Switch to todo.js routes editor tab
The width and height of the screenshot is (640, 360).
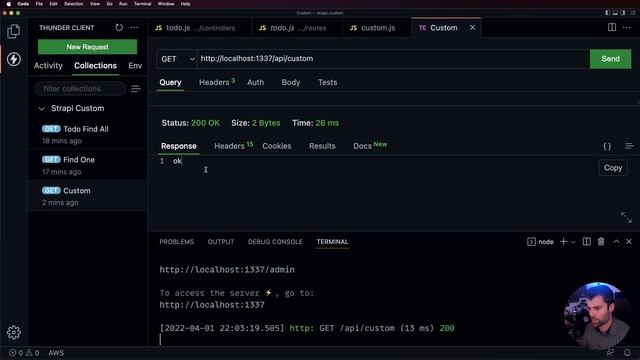[x=297, y=28]
